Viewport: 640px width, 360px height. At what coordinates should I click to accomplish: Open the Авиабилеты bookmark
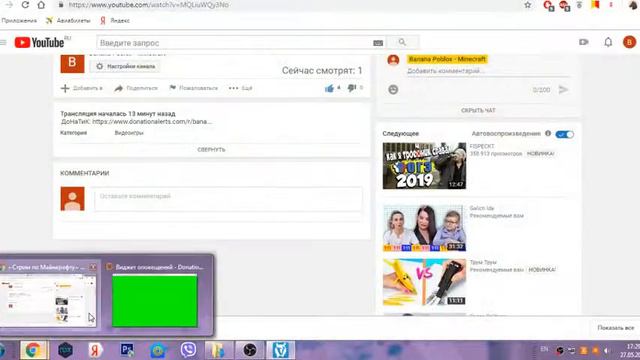coord(68,20)
